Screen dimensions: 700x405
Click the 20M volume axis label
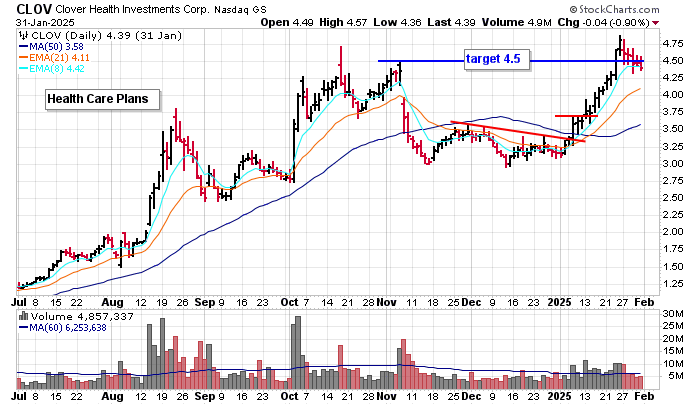point(673,338)
